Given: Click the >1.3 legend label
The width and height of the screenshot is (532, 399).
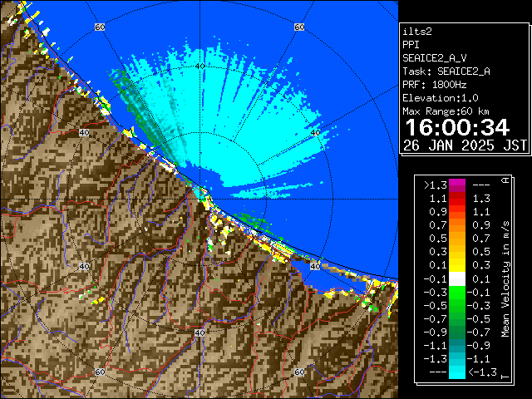Looking at the screenshot, I should pos(436,185).
